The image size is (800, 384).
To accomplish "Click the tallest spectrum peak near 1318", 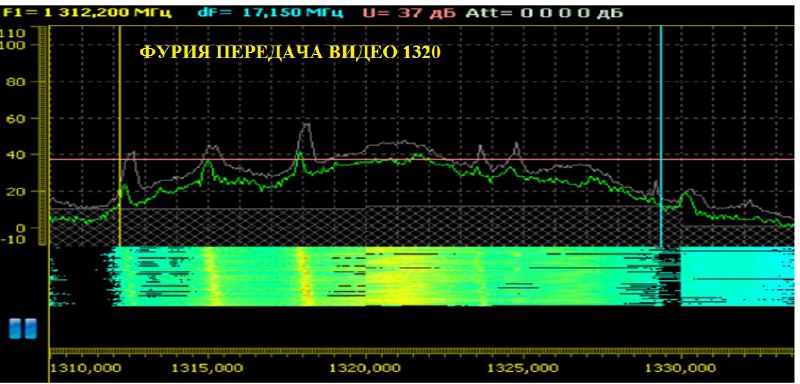I will 305,126.
